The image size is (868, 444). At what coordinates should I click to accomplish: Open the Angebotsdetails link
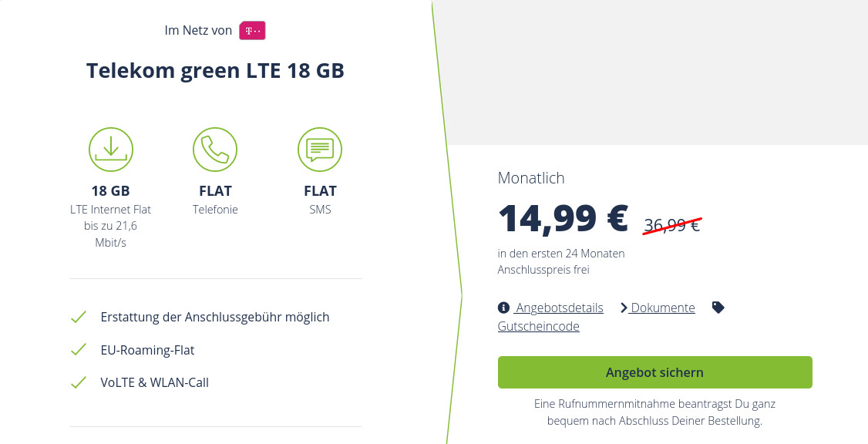560,308
